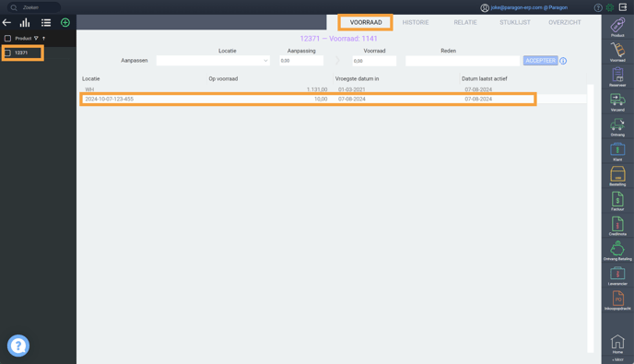This screenshot has width=634, height=364.
Task: Select product 12371 in the list
Action: [x=21, y=53]
